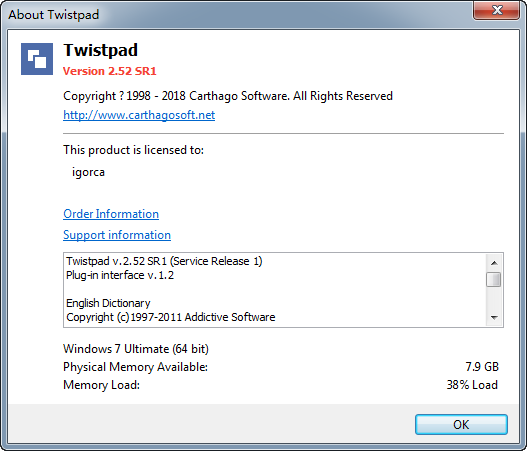The height and width of the screenshot is (451, 527).
Task: Close the About Twistpad dialog
Action: (497, 10)
